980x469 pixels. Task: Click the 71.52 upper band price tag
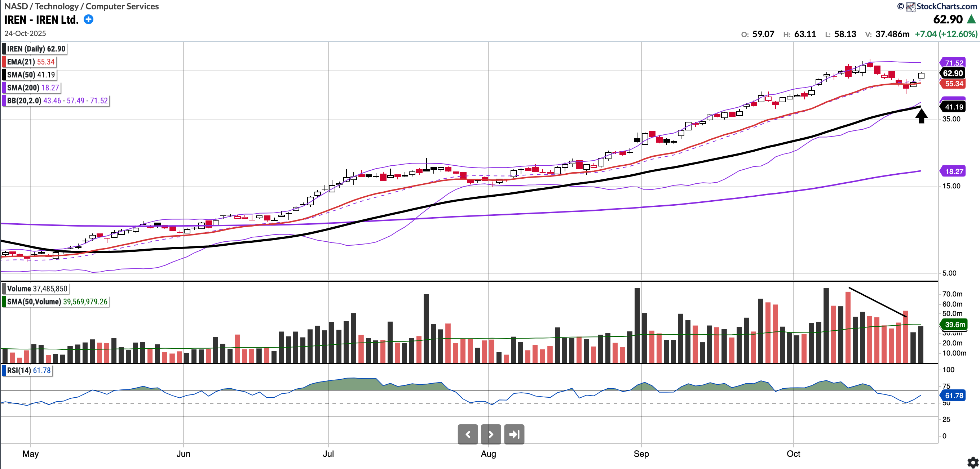[x=954, y=63]
